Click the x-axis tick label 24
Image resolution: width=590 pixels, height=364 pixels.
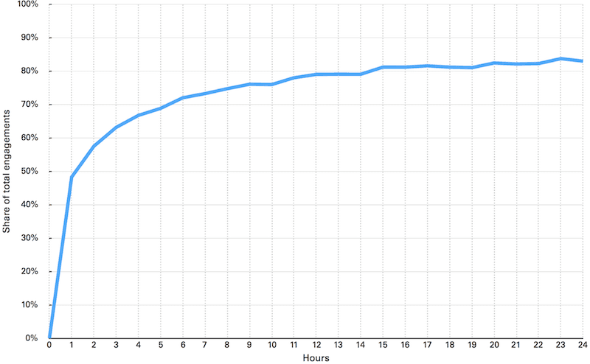tap(583, 345)
